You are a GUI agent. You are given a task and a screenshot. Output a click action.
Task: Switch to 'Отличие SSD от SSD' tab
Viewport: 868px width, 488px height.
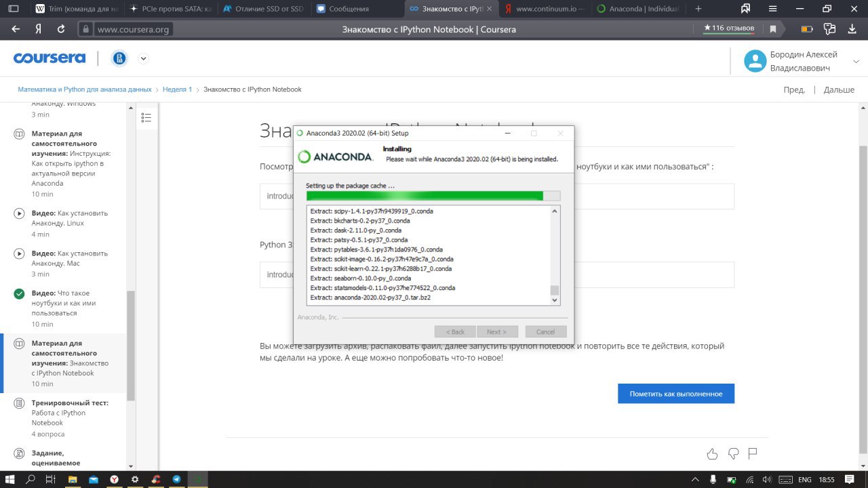coord(262,9)
